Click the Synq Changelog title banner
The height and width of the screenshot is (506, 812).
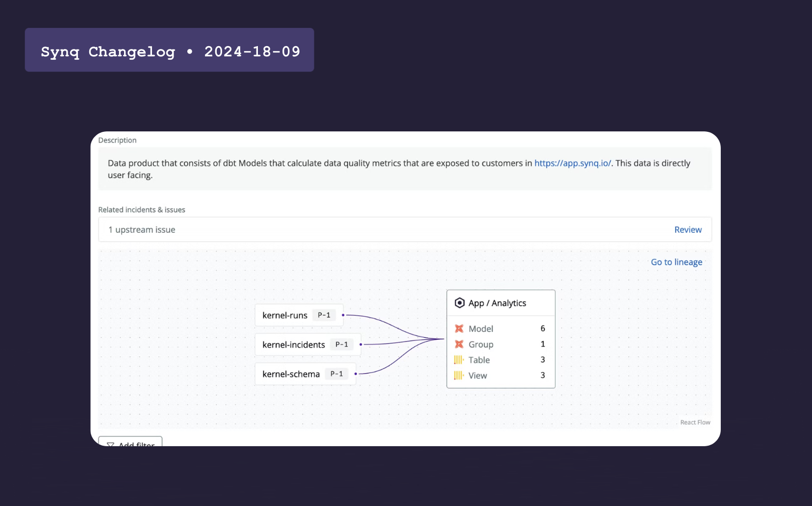(170, 50)
